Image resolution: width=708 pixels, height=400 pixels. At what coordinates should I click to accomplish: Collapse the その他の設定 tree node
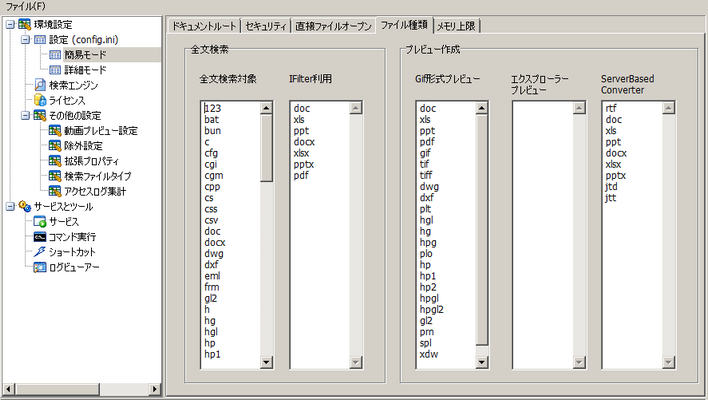coord(26,116)
